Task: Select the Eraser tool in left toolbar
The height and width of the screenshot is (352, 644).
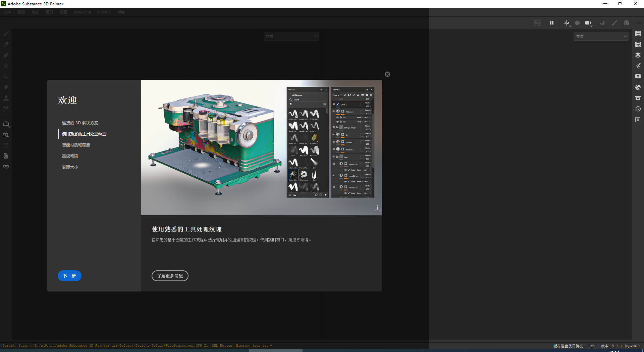Action: click(6, 44)
